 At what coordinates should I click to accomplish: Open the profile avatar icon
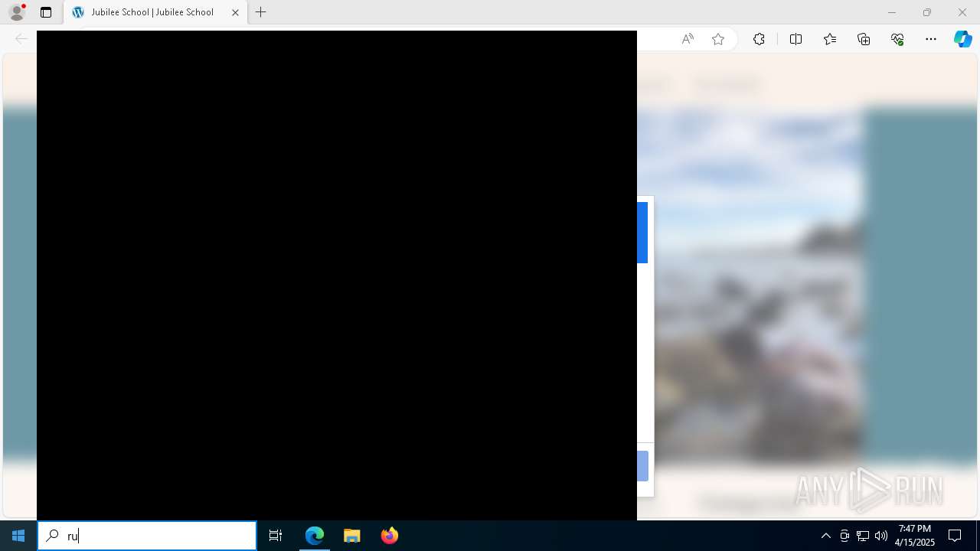pyautogui.click(x=17, y=12)
